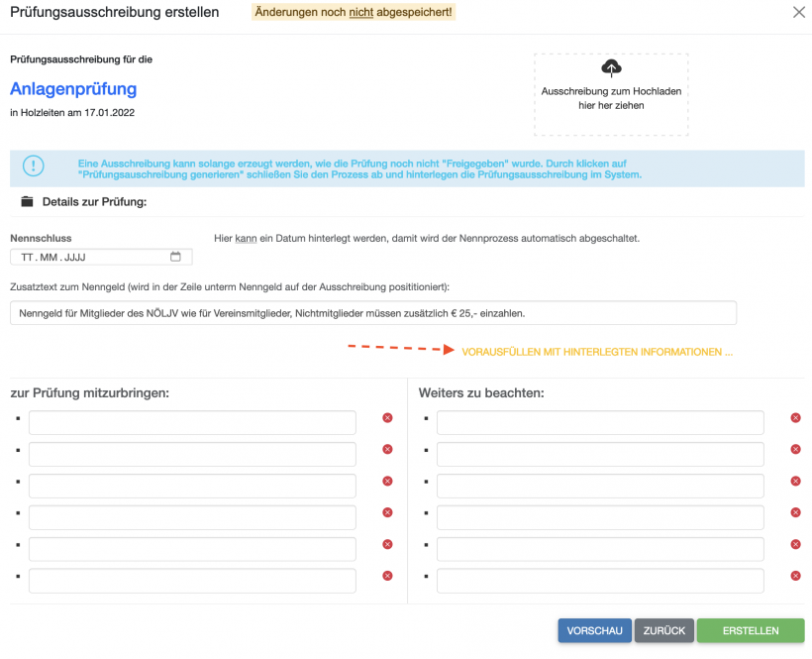The image size is (812, 659).
Task: Remove last 'Weiters zu beachten' row
Action: 795,576
